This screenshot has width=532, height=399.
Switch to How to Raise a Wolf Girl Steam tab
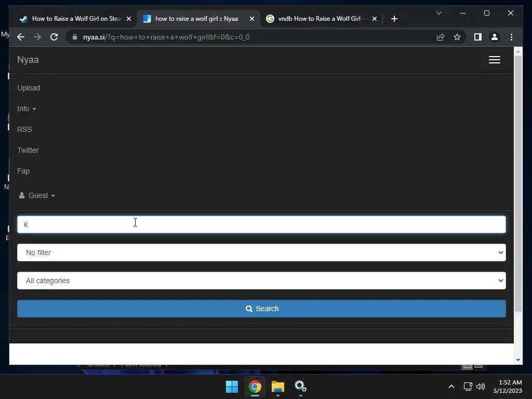pyautogui.click(x=75, y=19)
